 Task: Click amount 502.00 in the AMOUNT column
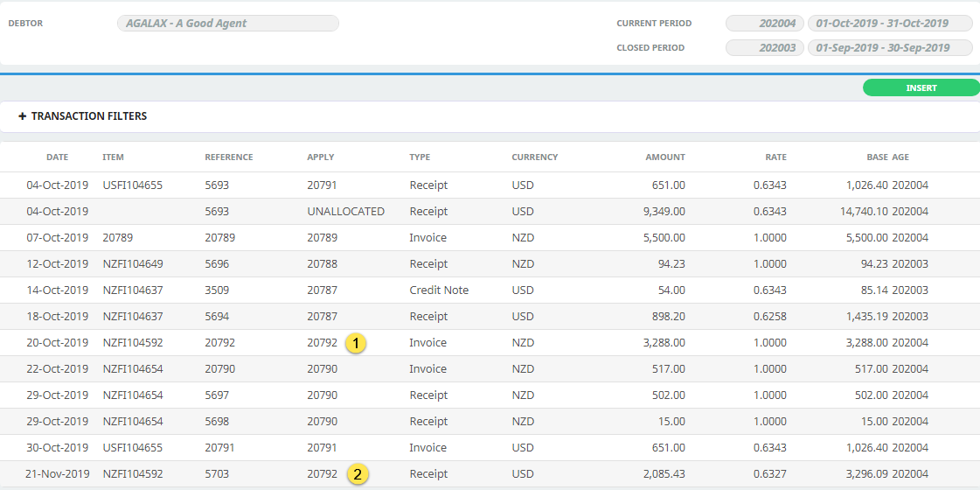click(x=670, y=395)
